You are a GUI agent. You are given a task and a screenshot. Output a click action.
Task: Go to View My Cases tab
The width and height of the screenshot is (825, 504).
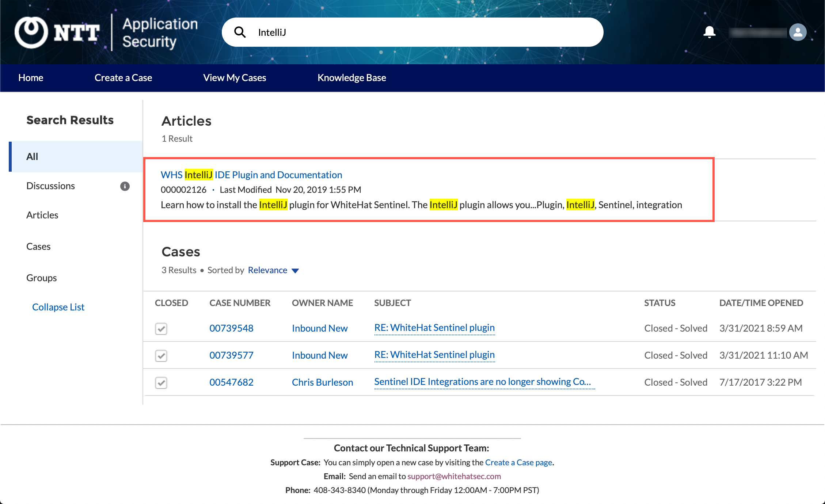[x=235, y=78]
